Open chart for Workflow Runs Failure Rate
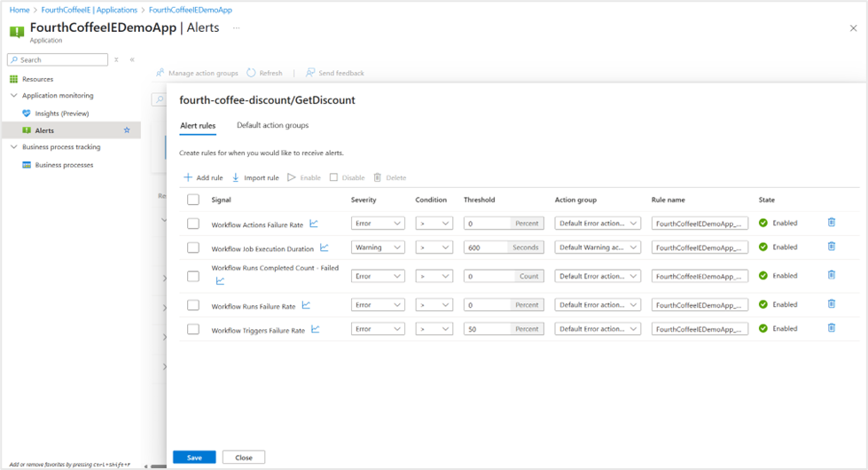868x470 pixels. (x=306, y=305)
